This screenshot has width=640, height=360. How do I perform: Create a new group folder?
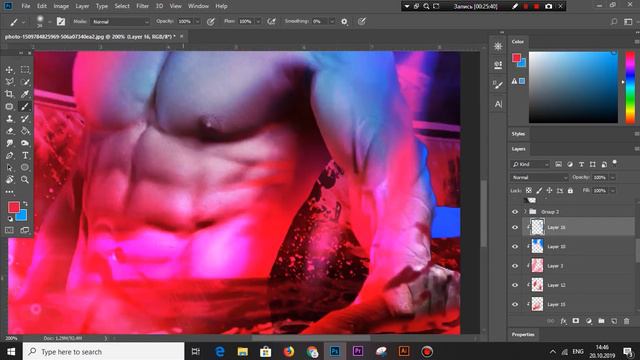click(x=601, y=321)
